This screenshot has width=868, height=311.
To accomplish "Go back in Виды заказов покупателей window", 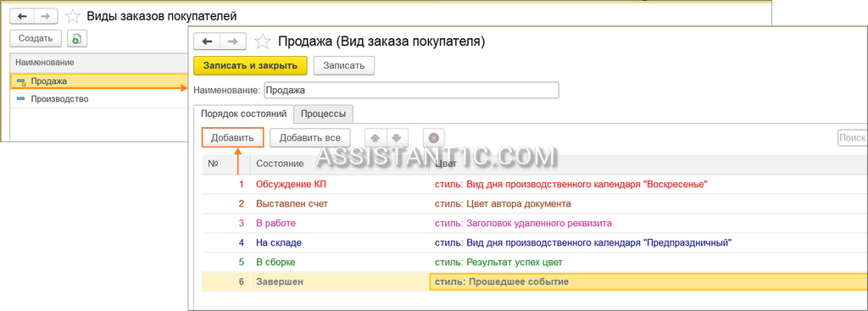I will [x=23, y=16].
